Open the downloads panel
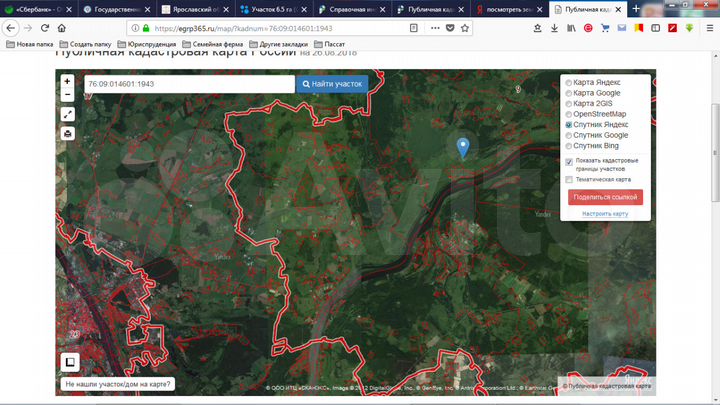This screenshot has height=405, width=720. point(554,28)
